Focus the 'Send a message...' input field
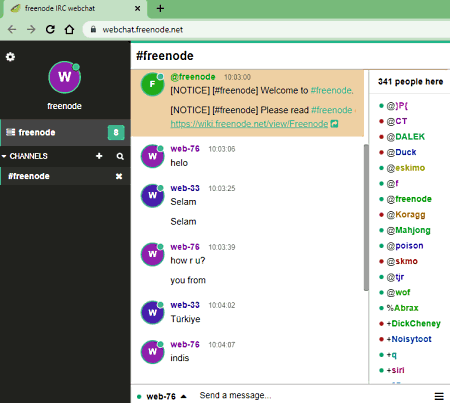450x403 pixels. pos(313,396)
